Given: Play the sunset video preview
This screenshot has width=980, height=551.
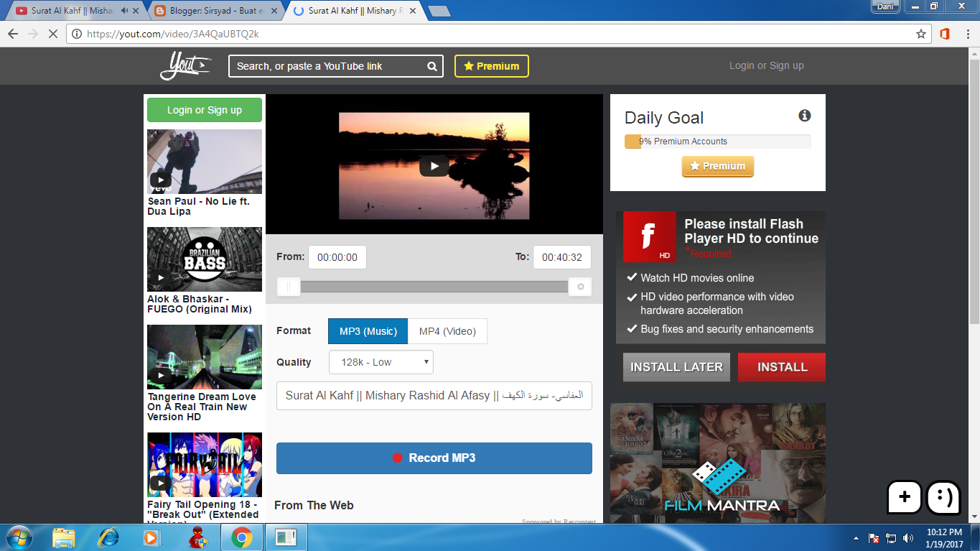Looking at the screenshot, I should [434, 166].
